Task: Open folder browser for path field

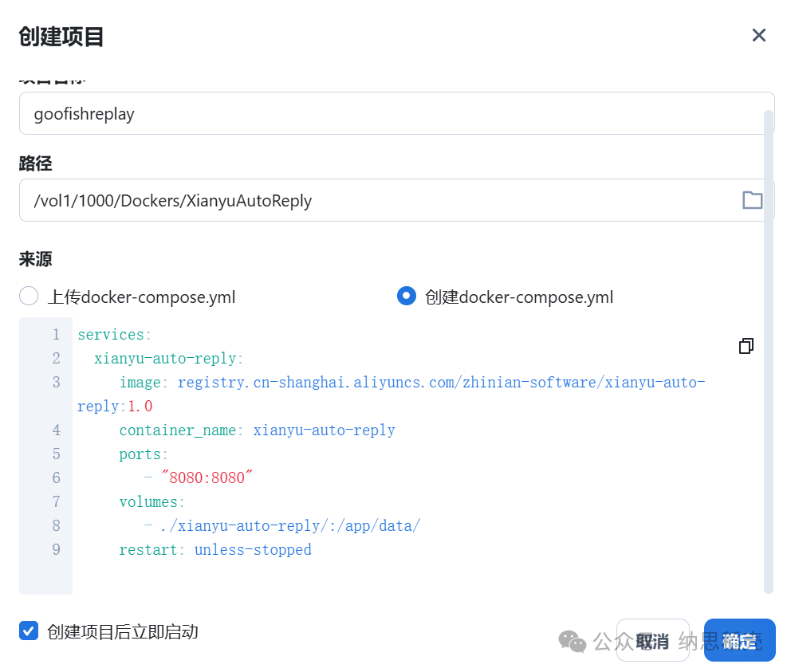Action: pos(752,200)
